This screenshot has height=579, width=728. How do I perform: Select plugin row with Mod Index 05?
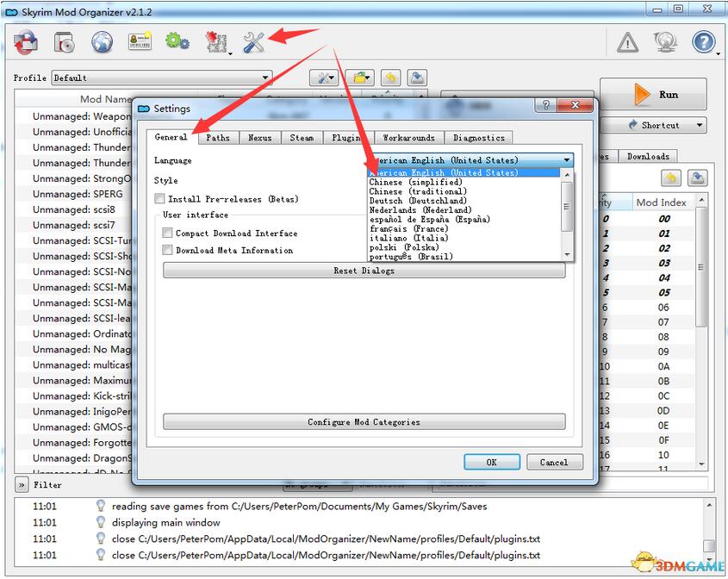(x=648, y=293)
